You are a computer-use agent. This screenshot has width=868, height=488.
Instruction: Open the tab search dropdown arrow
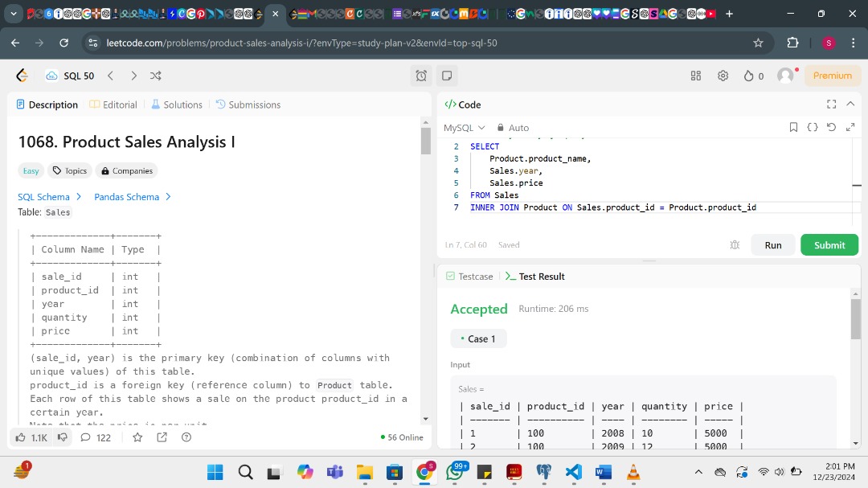click(14, 14)
